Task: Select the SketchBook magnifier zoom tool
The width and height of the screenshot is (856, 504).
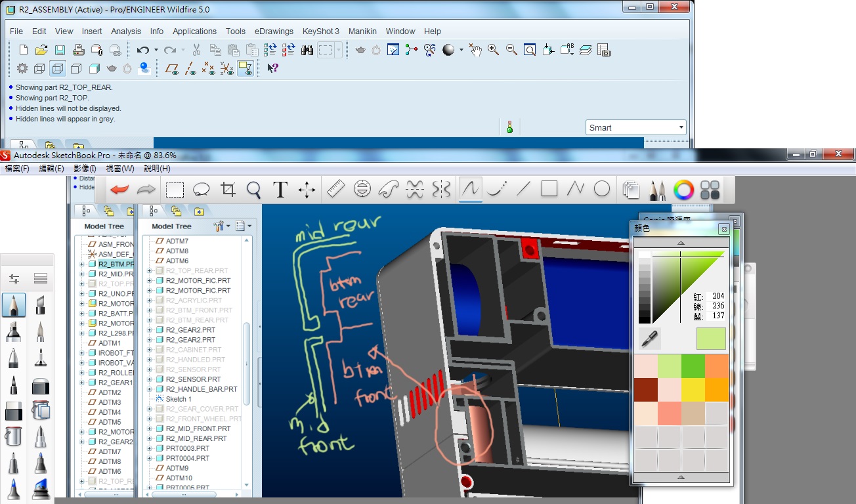Action: 254,190
